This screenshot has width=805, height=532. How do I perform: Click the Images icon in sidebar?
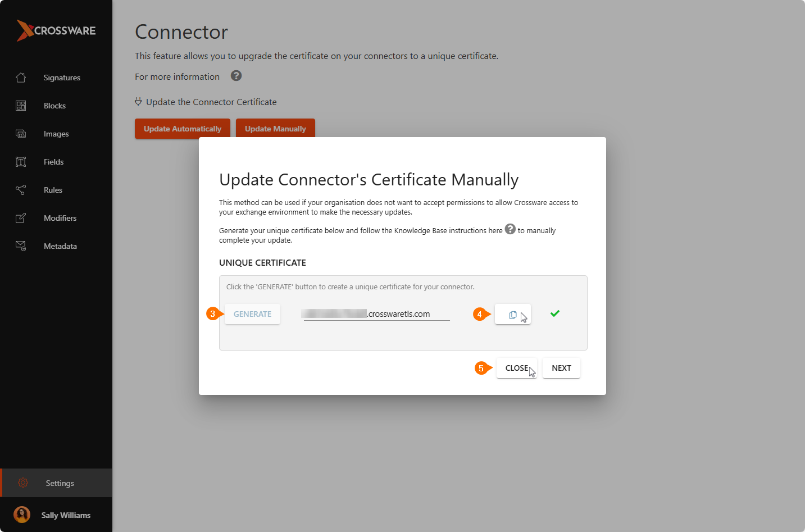[21, 134]
